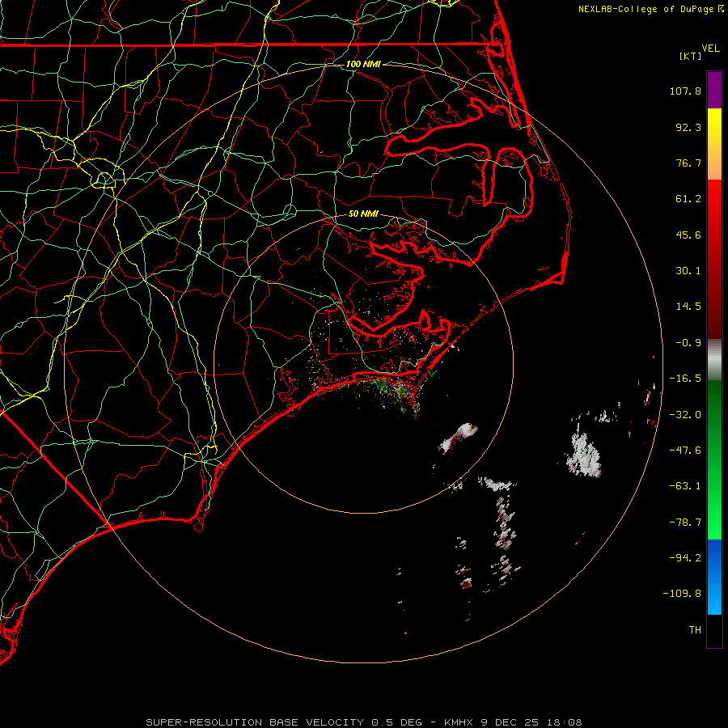This screenshot has height=728, width=728.
Task: Click the -47.6 legend value
Action: (685, 451)
